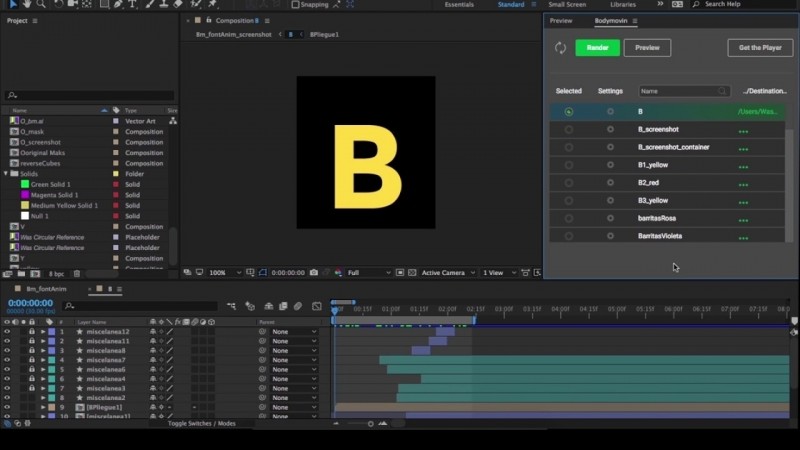Collapse the Solids folder
The image size is (800, 450).
click(6, 174)
